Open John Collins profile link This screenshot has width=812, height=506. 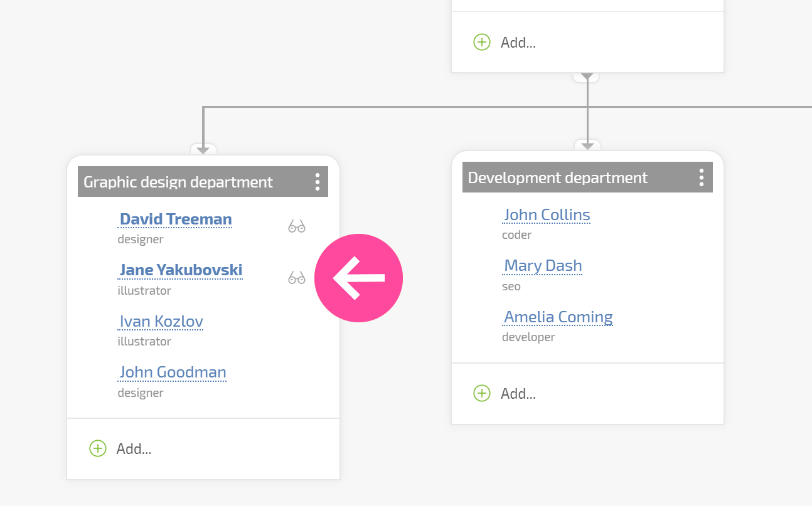tap(547, 214)
